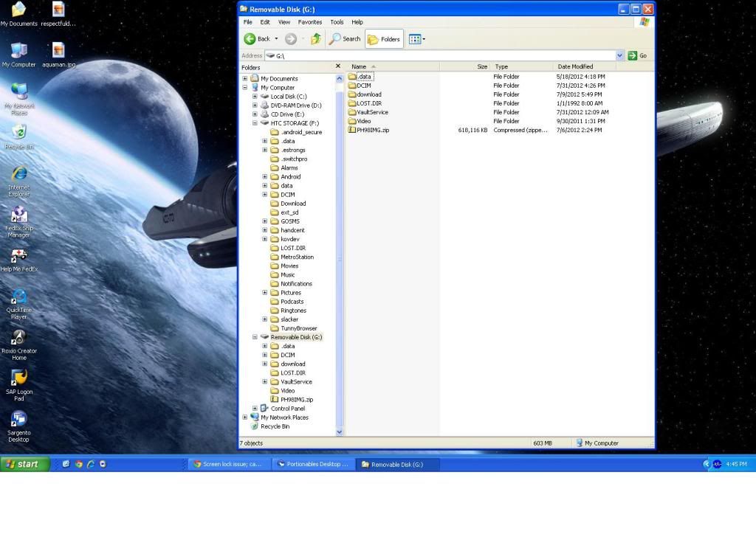Expand the Local Disk (C:) tree node

click(x=255, y=97)
